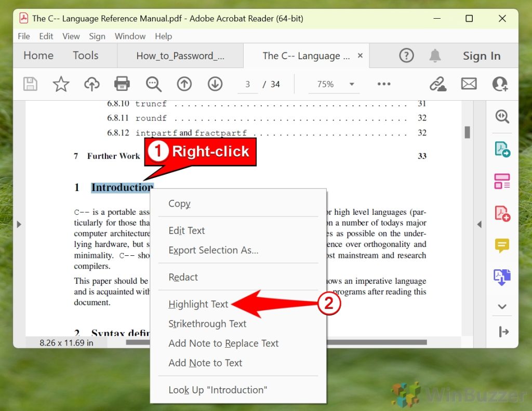Open the File menu
Viewport: 532px width, 411px height.
click(24, 36)
